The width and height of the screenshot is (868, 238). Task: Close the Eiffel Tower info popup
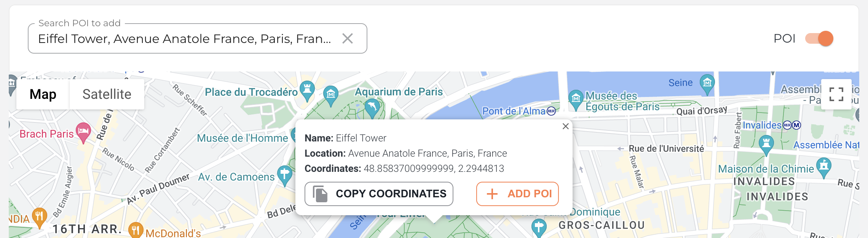coord(565,126)
